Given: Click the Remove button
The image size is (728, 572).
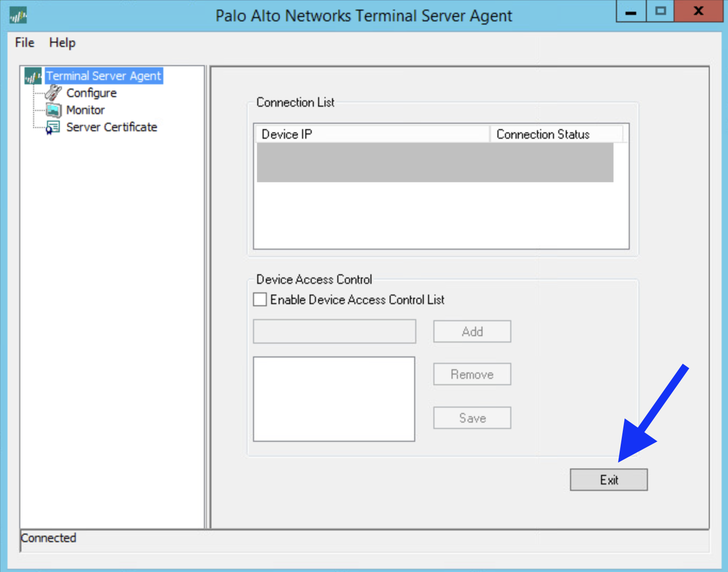Looking at the screenshot, I should point(471,374).
